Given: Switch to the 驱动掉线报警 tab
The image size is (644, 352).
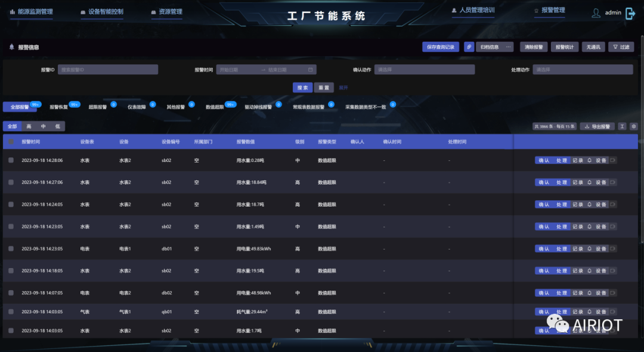Looking at the screenshot, I should click(x=258, y=107).
